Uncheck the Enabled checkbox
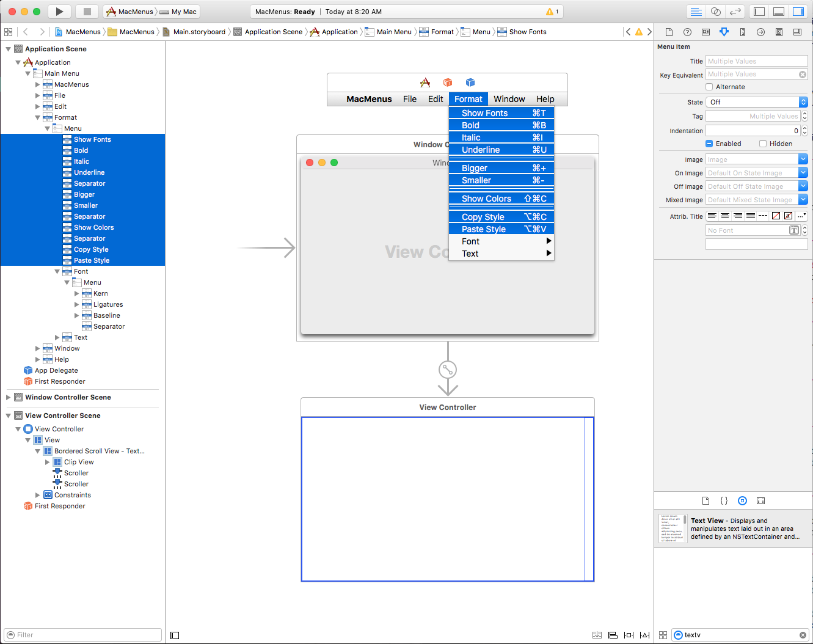This screenshot has height=644, width=813. pos(709,144)
